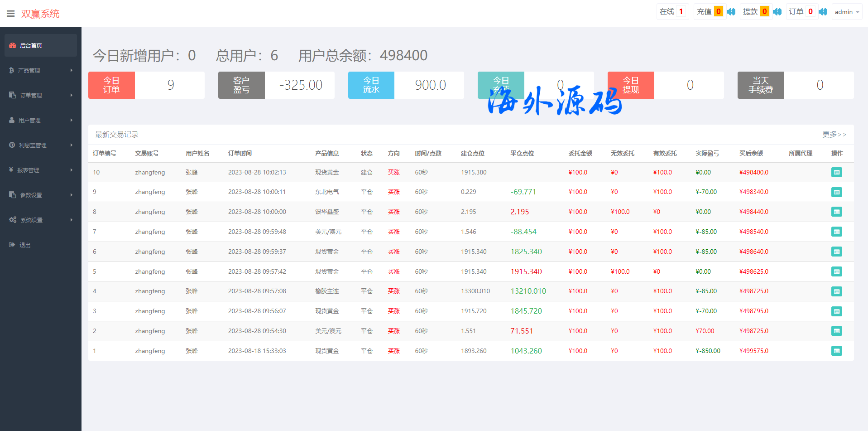Click the 系统设置 gears icon

click(13, 220)
